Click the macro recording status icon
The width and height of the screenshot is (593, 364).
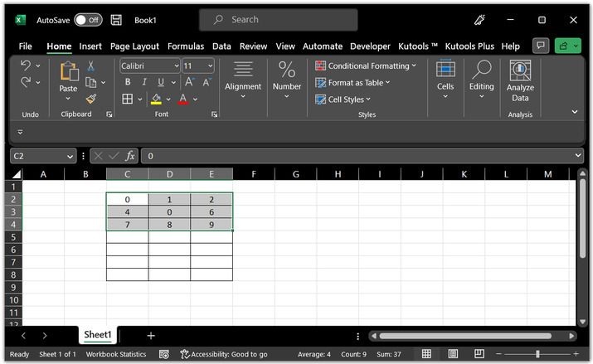(x=164, y=354)
